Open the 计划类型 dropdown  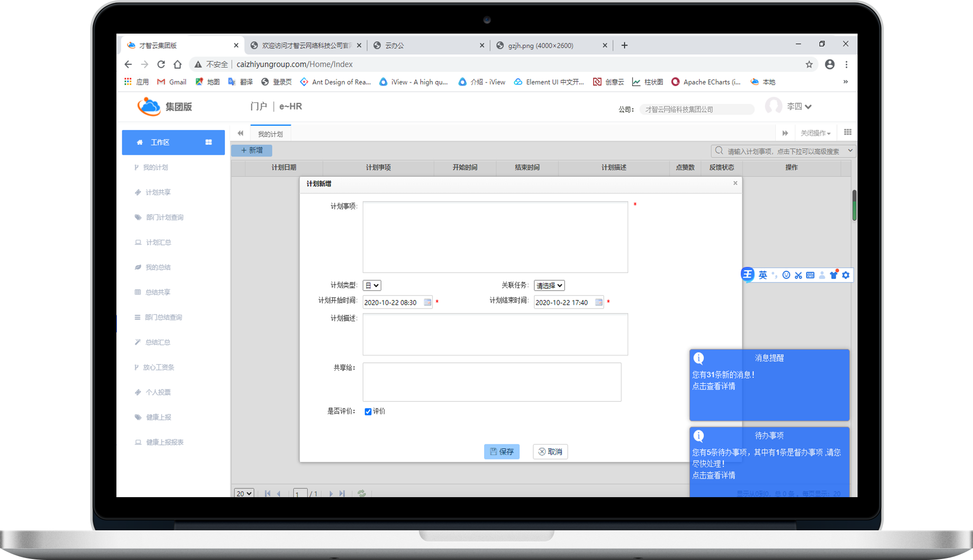coord(372,286)
